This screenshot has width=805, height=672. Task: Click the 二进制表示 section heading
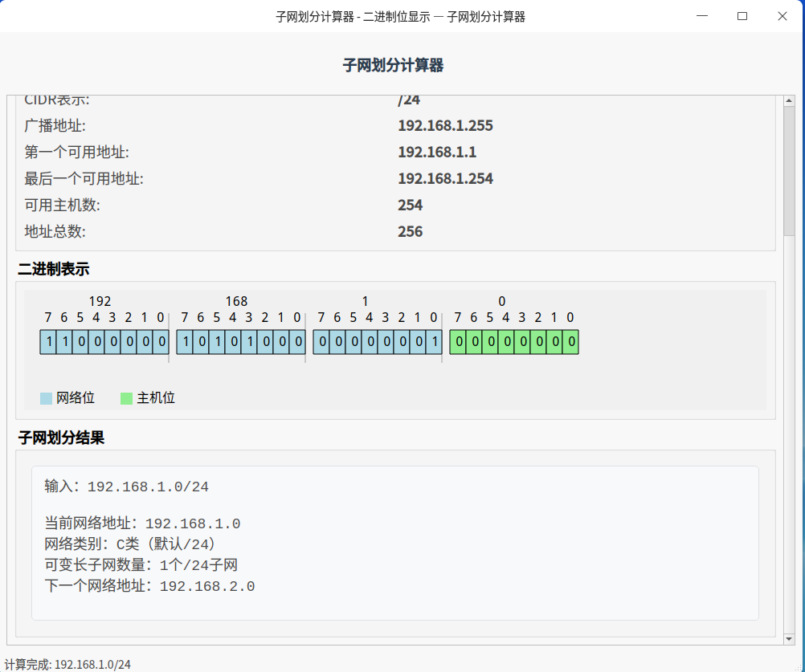(53, 269)
